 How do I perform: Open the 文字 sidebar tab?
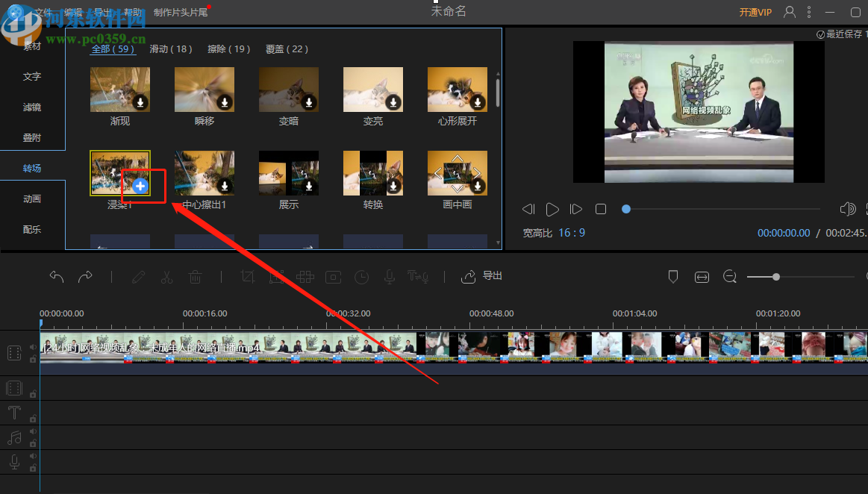click(x=32, y=76)
